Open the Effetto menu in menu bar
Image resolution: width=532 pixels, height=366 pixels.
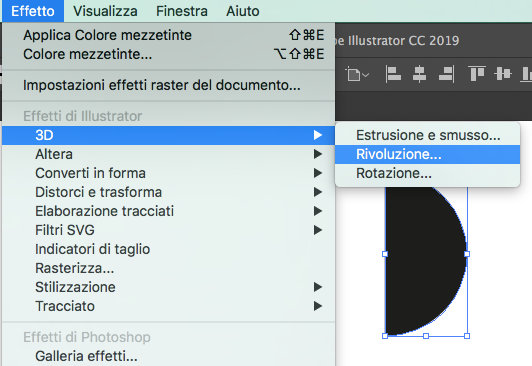point(33,11)
